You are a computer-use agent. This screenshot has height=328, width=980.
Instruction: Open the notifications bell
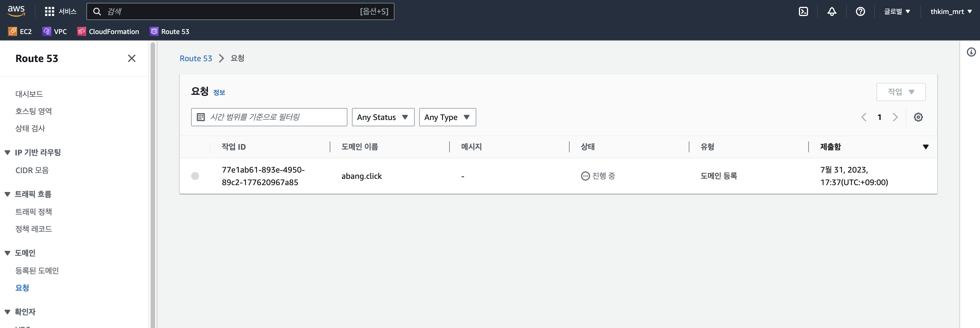[x=832, y=11]
